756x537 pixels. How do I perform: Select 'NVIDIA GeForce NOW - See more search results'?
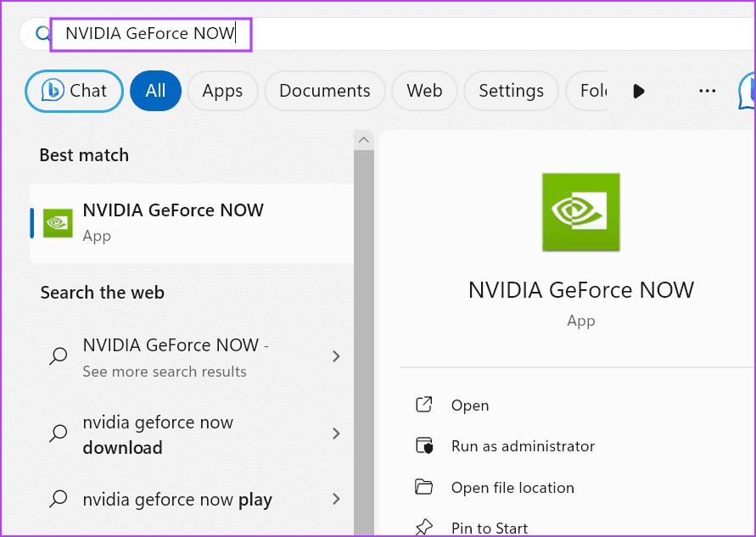[x=192, y=357]
